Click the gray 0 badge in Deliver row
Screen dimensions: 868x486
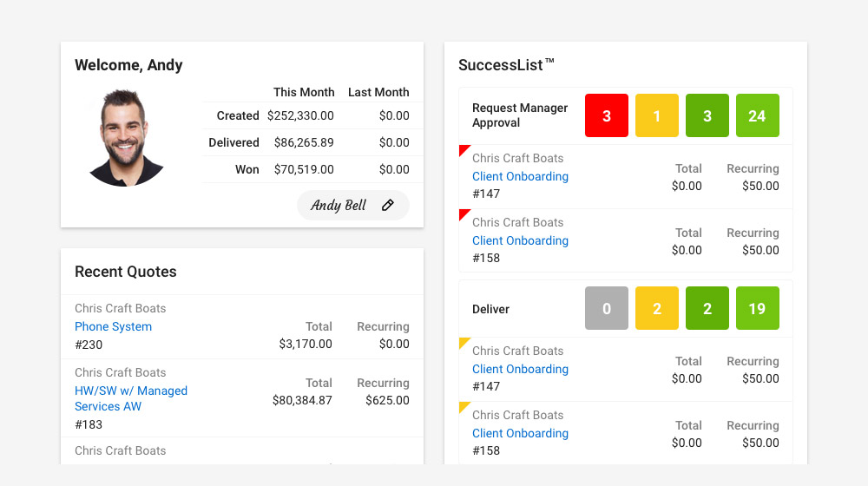[x=607, y=308]
